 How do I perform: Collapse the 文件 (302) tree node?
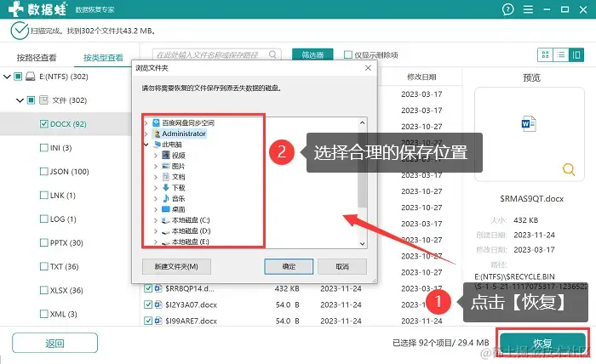pos(20,100)
